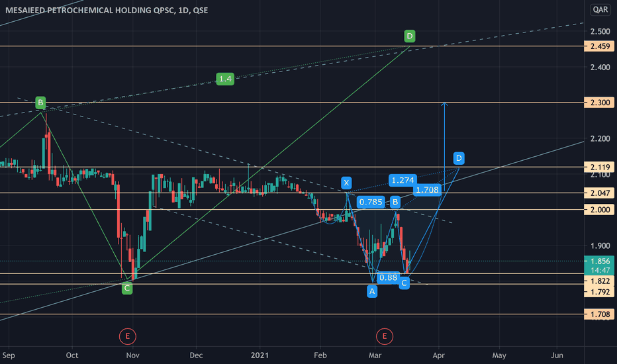This screenshot has height=364, width=617.
Task: Click the QAR currency button
Action: click(600, 9)
